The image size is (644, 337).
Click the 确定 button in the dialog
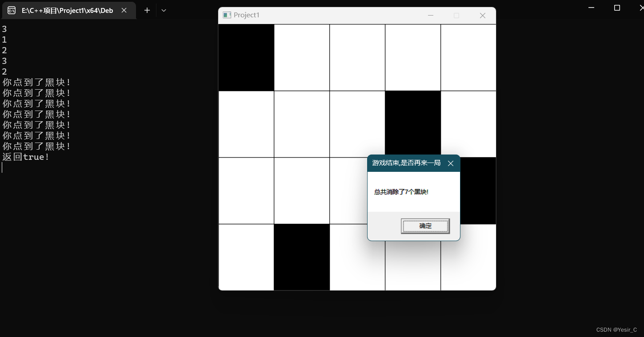pos(425,226)
